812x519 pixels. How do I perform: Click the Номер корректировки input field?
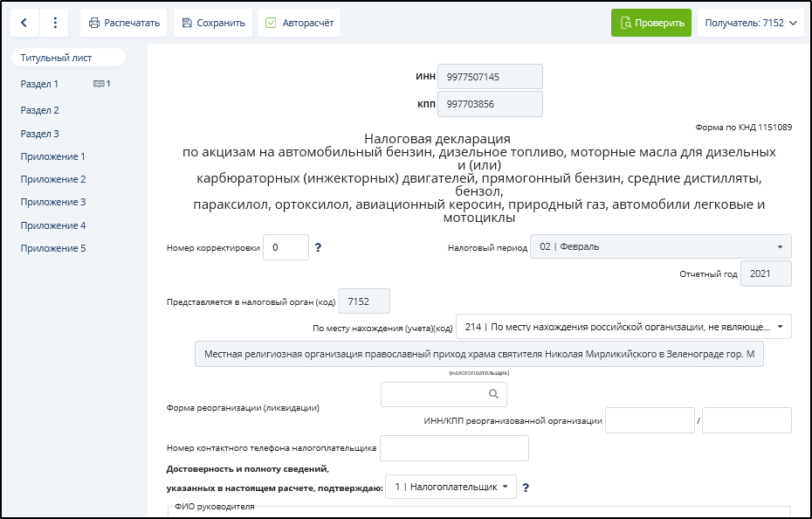coord(286,247)
